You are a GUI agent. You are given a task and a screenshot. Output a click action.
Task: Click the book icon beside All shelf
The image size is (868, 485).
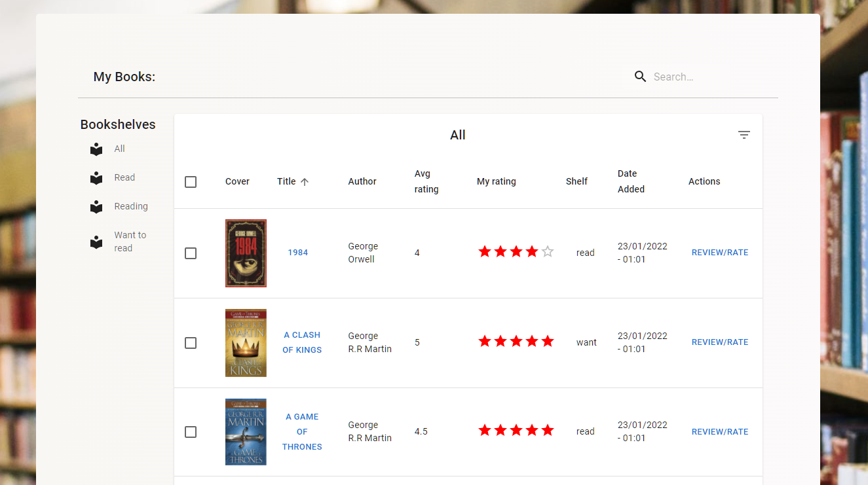96,149
